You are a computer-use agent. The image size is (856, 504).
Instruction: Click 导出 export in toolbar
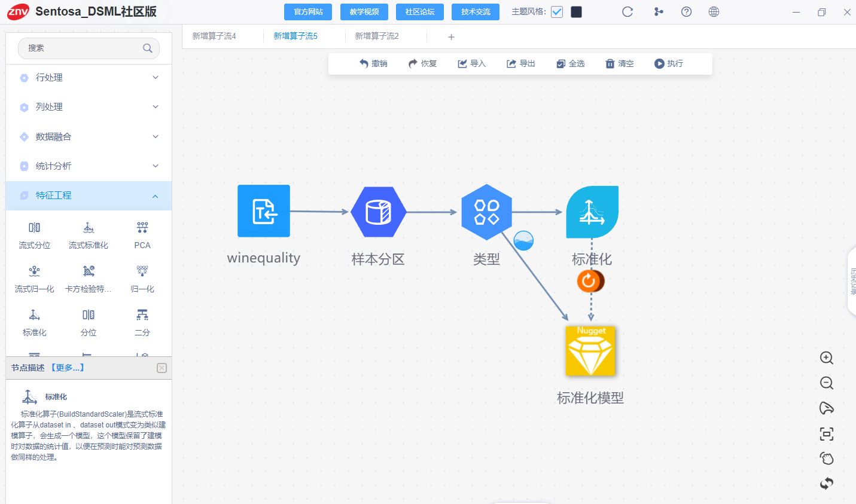520,63
